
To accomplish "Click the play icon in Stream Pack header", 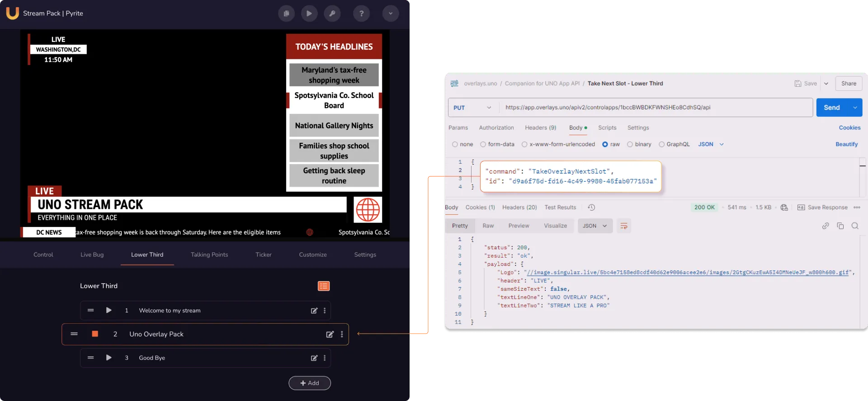I will [309, 14].
